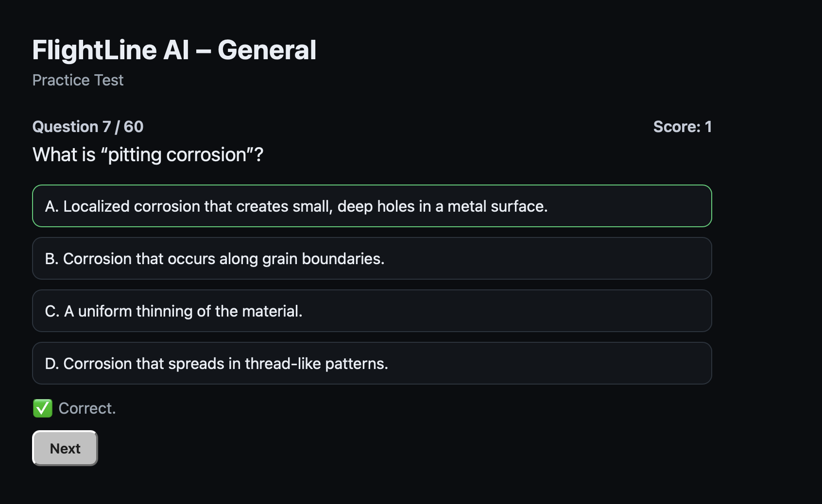The height and width of the screenshot is (504, 822).
Task: Click the Practice Test subtitle
Action: coord(78,80)
